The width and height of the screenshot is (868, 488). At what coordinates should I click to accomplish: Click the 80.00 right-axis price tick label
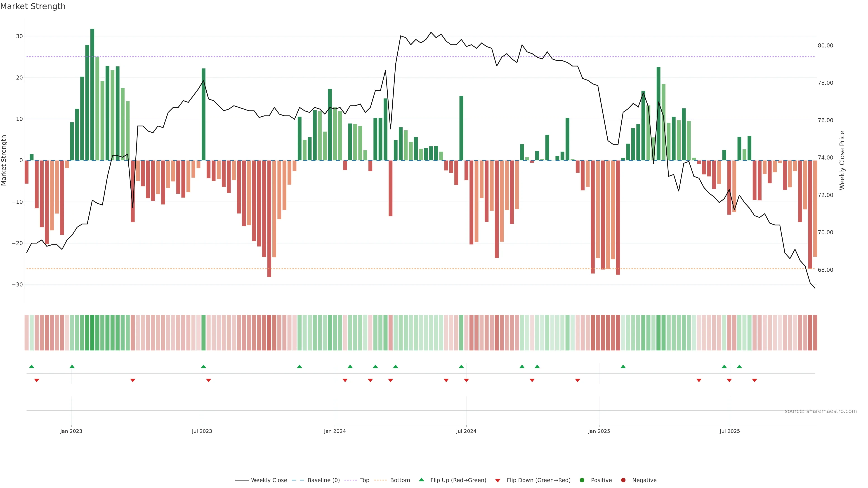click(x=825, y=45)
